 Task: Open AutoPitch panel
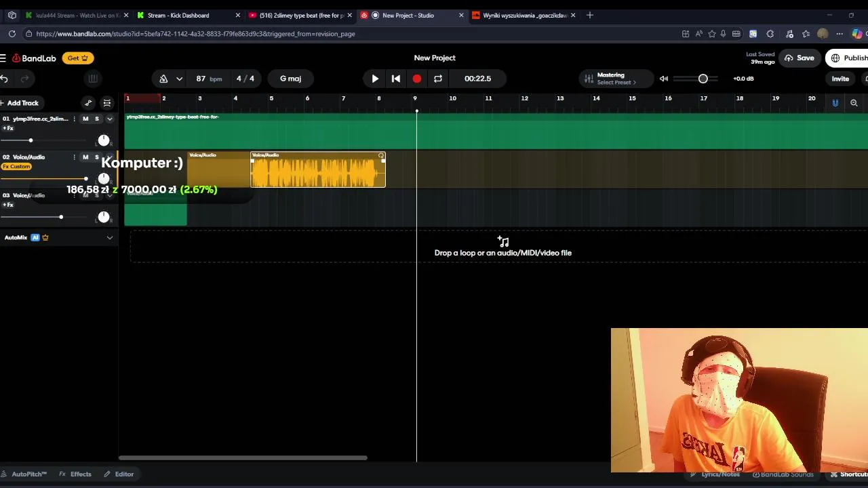click(24, 474)
